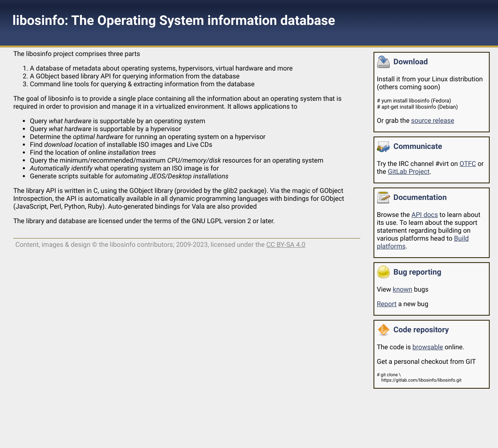Viewport: 498px width, 448px height.
Task: Click the gitlab.com/libosinfo/libosinfo.git URL text
Action: click(x=421, y=380)
